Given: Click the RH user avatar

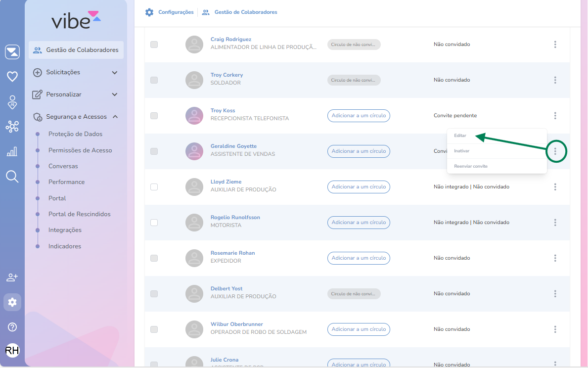Looking at the screenshot, I should (12, 351).
